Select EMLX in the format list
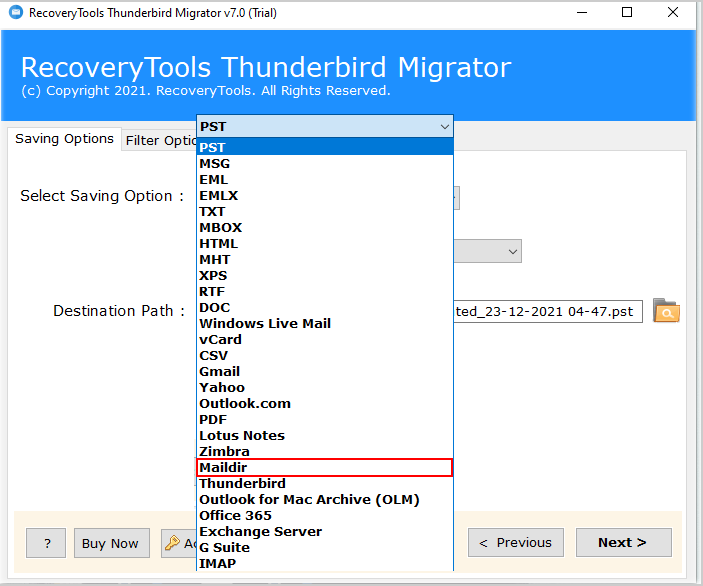Viewport: 703px width, 586px height. [325, 195]
